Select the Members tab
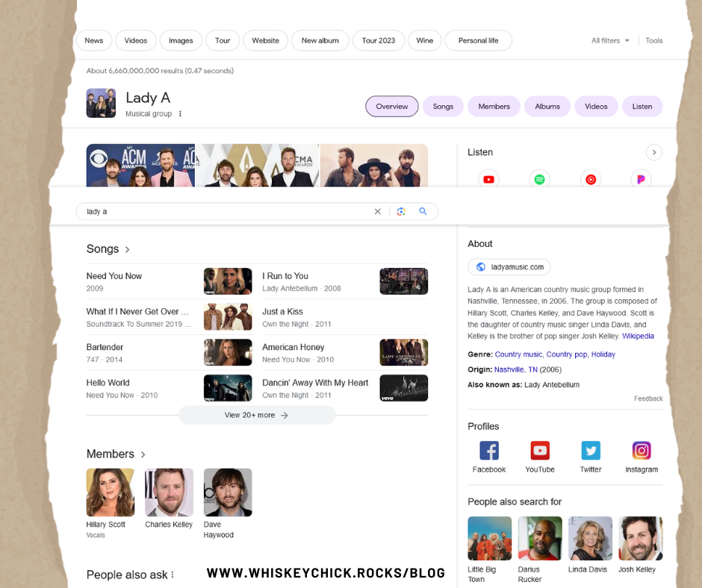This screenshot has height=588, width=702. pyautogui.click(x=494, y=107)
